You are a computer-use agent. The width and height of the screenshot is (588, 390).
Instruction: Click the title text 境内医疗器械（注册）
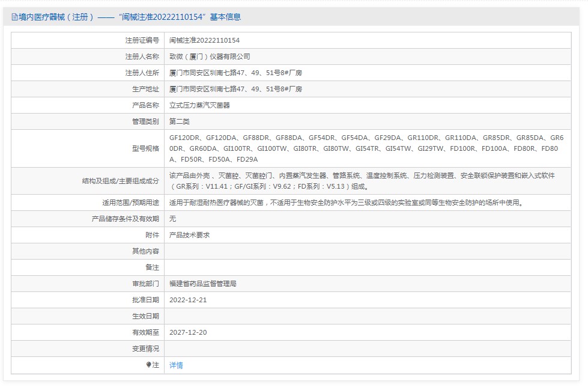[56, 17]
